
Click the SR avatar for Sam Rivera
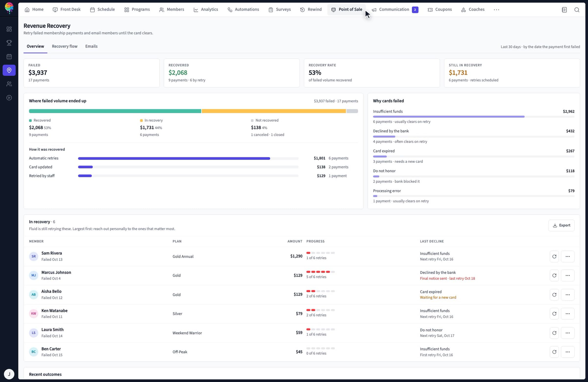34,256
